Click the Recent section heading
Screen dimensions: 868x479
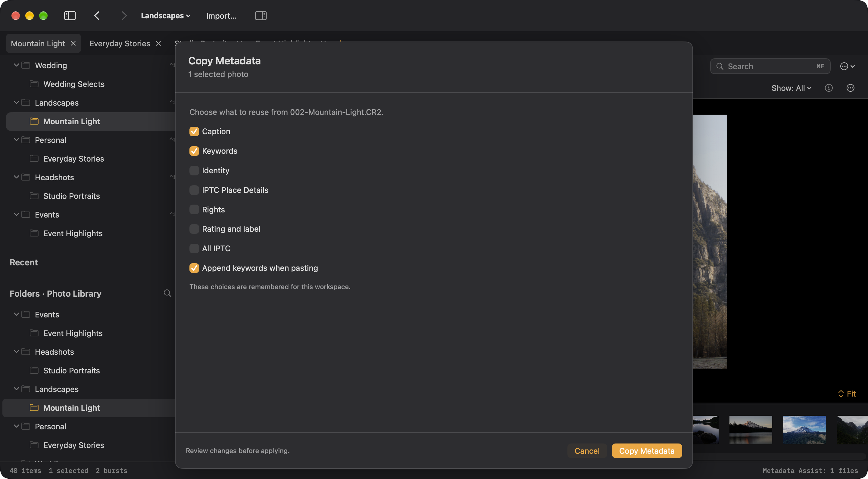[23, 262]
